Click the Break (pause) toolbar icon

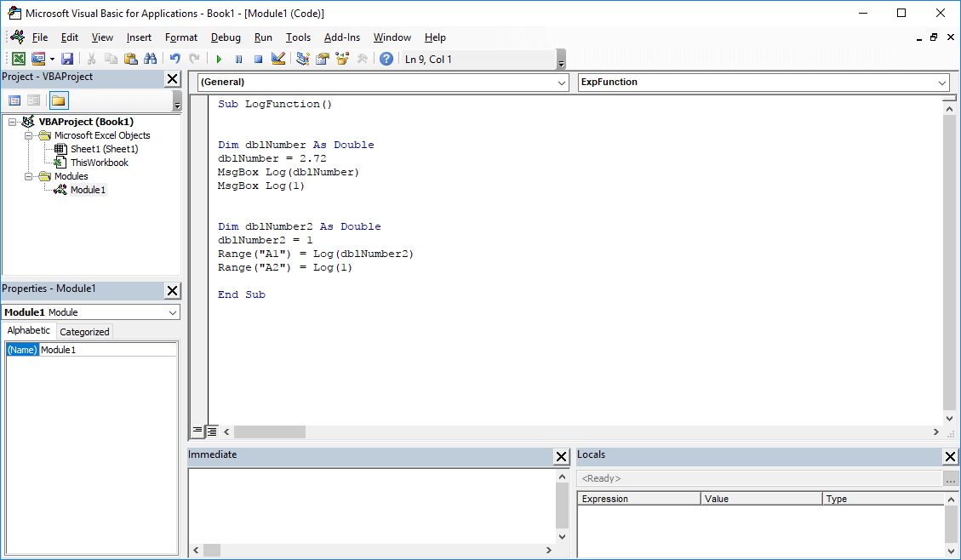tap(238, 58)
